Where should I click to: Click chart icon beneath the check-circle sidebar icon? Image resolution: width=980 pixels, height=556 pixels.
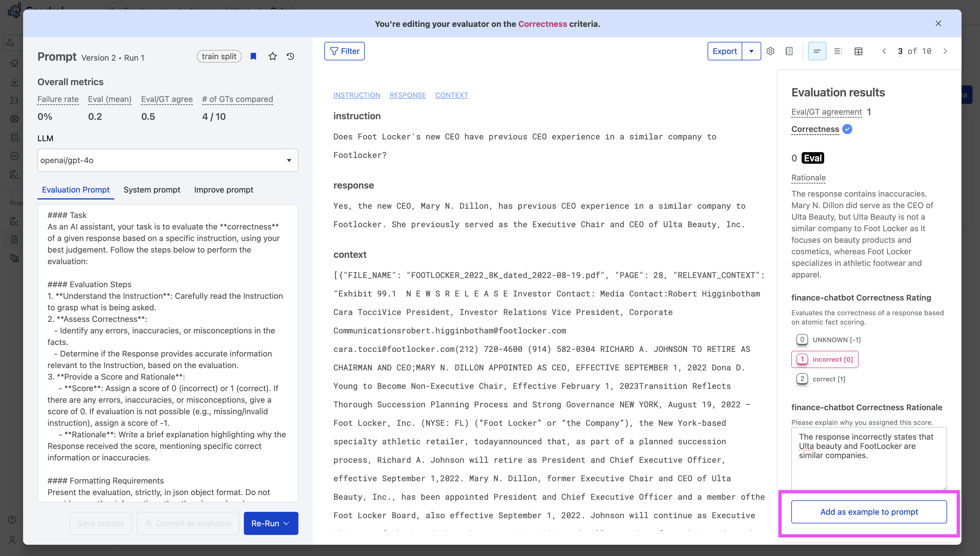coord(14,175)
